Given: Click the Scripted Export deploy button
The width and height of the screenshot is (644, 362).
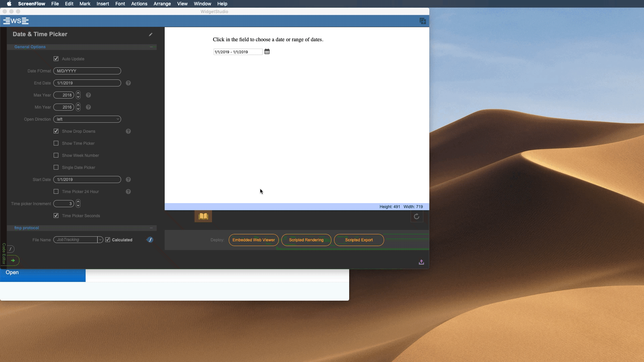Looking at the screenshot, I should click(x=359, y=240).
